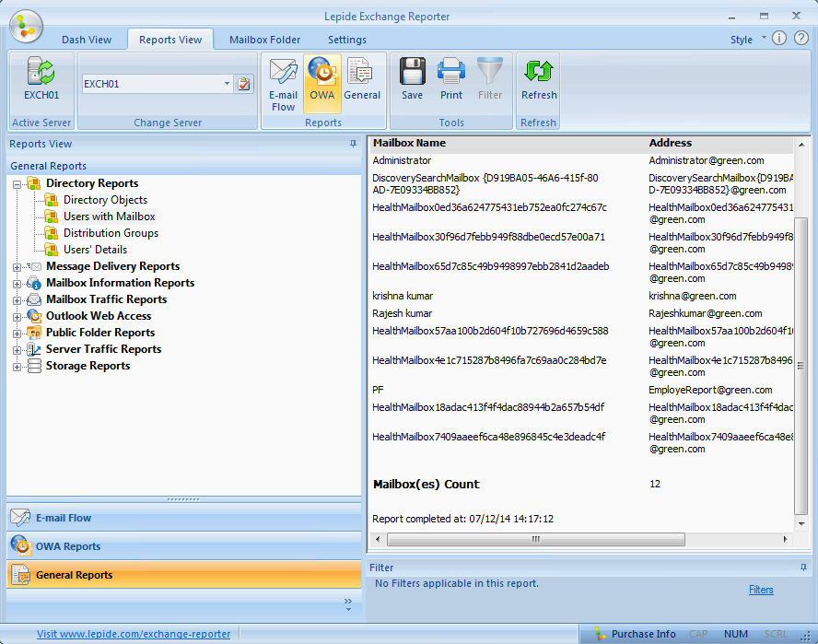
Task: Open the About info icon
Action: [x=779, y=38]
